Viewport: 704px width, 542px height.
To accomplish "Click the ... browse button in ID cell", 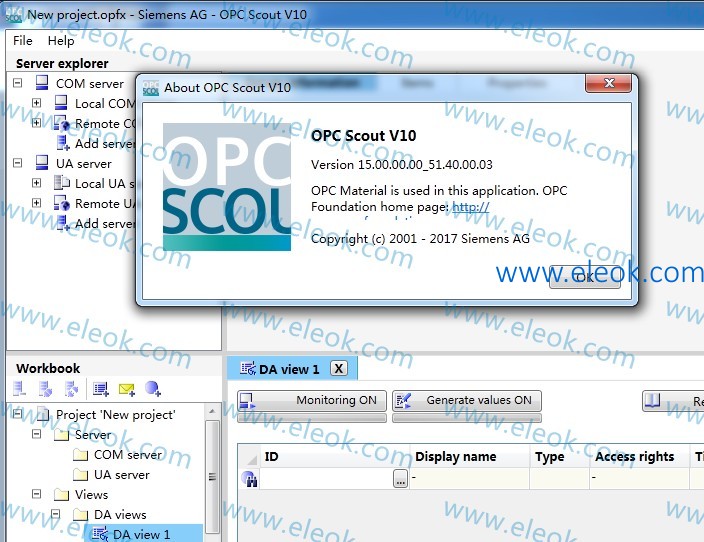I will tap(400, 479).
